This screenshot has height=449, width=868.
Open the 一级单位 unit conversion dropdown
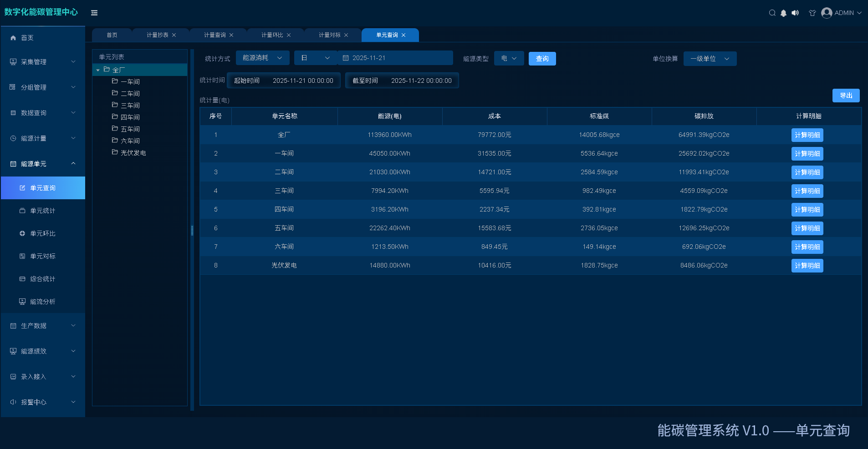(x=710, y=59)
